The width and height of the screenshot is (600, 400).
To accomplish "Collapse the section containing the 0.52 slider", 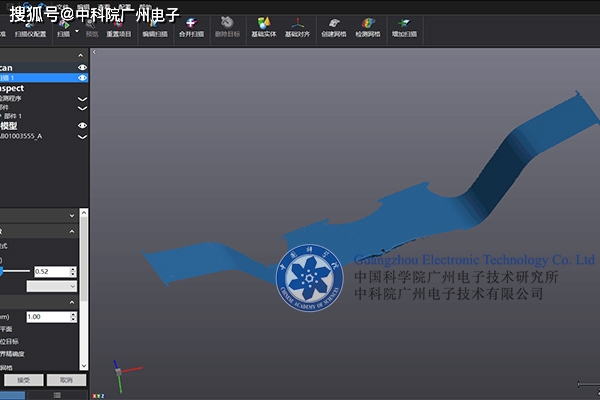I will tap(72, 231).
